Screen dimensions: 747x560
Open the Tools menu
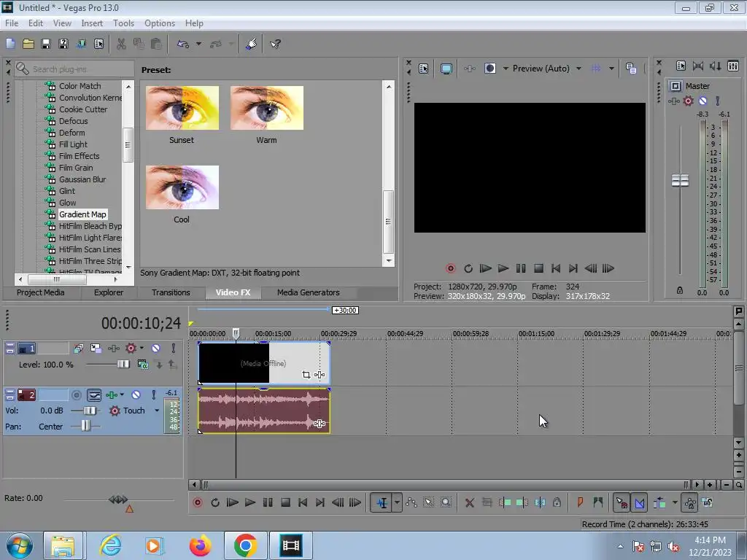123,23
